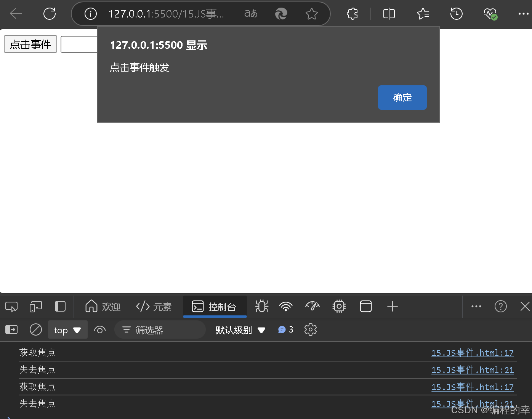
Task: Click the first 失去焦点 console message
Action: pos(37,369)
